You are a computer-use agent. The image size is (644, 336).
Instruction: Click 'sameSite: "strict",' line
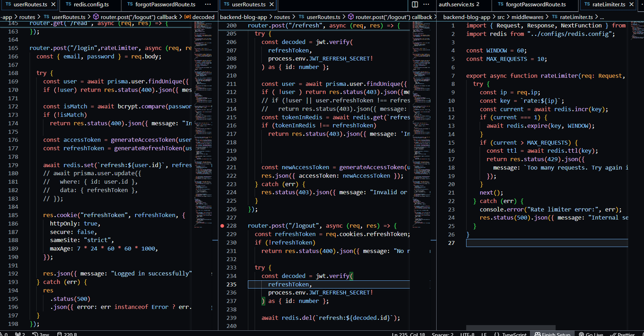pyautogui.click(x=81, y=240)
